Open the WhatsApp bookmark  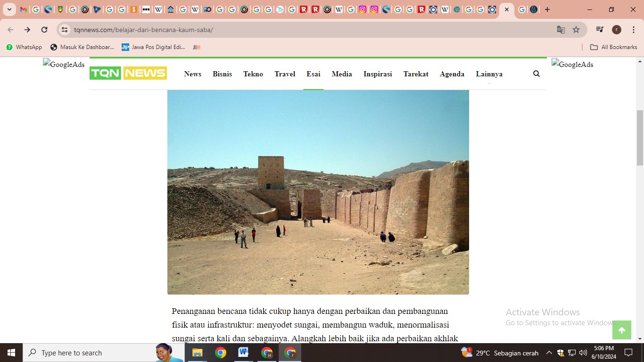[x=24, y=47]
